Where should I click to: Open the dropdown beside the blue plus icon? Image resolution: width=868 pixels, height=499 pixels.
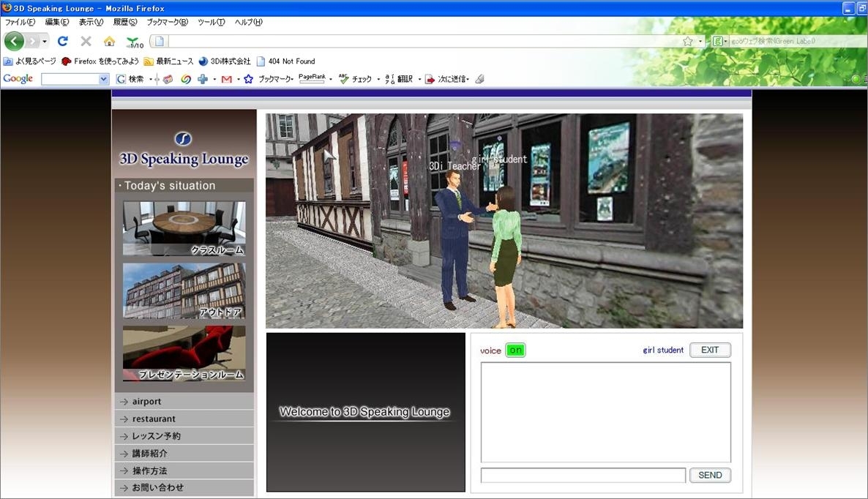tap(214, 79)
